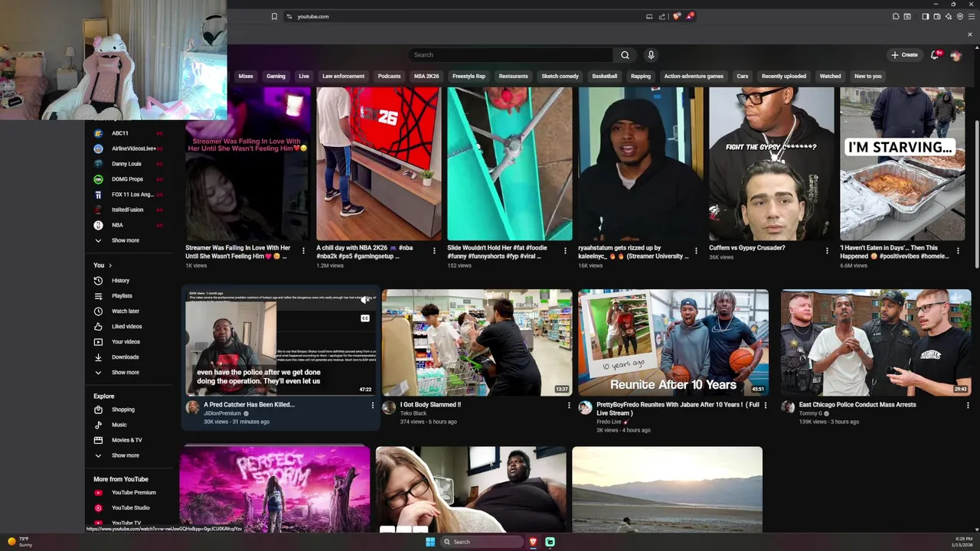Image resolution: width=980 pixels, height=551 pixels.
Task: Select the Recently uploaded filter chip
Action: [x=783, y=76]
